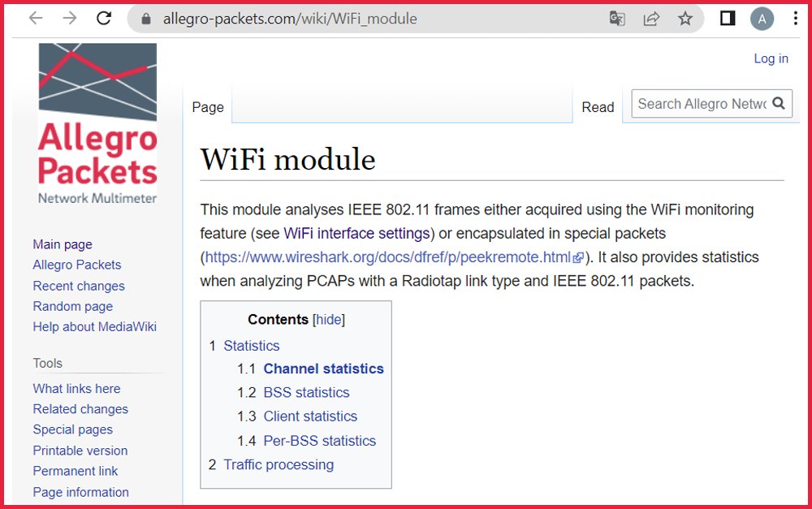The width and height of the screenshot is (812, 509).
Task: Jump to Statistics section
Action: click(251, 345)
